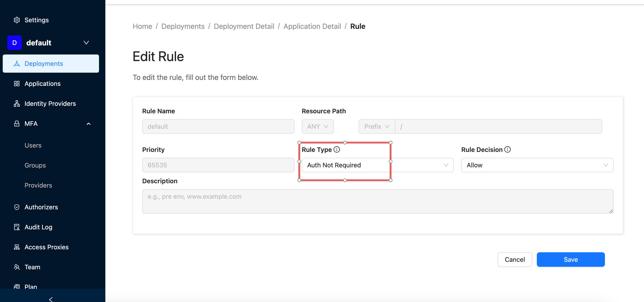Open the default workspace switcher dropdown
The image size is (644, 302).
86,43
